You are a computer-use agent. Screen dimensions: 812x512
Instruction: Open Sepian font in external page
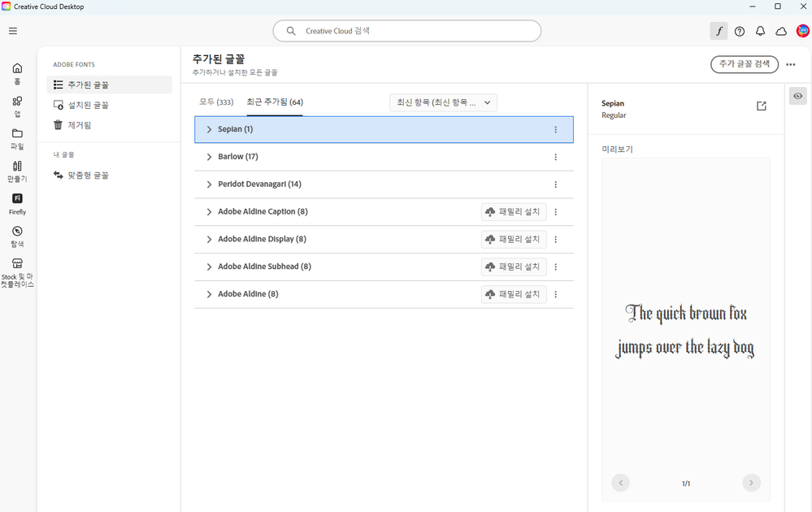pyautogui.click(x=762, y=106)
